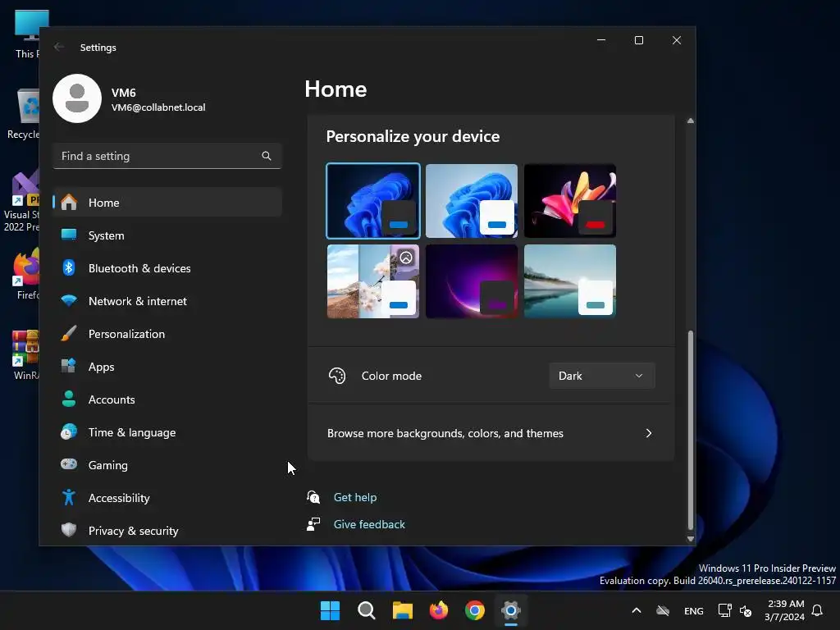
Task: Click the taskbar clock showing 2:39 AM
Action: click(785, 610)
